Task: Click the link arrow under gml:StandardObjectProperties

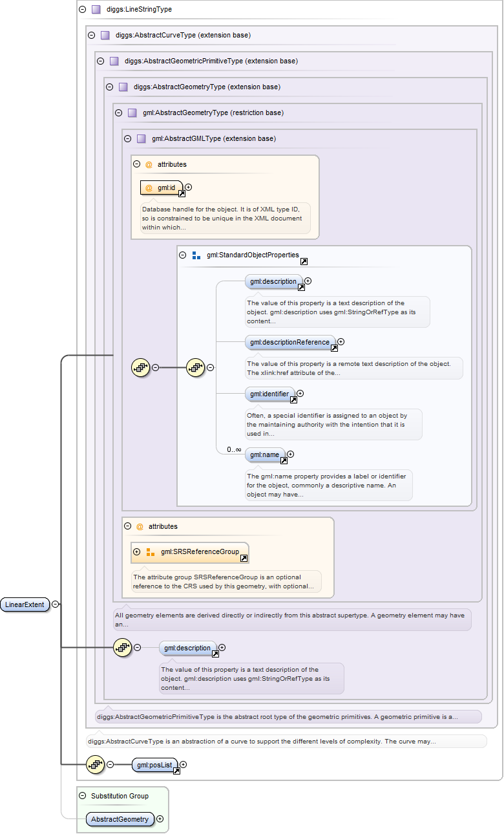Action: pos(304,261)
